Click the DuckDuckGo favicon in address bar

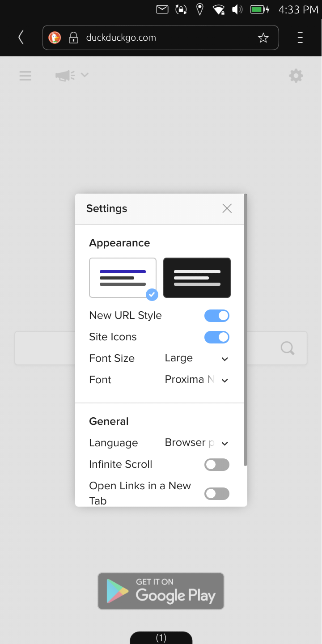pos(55,38)
